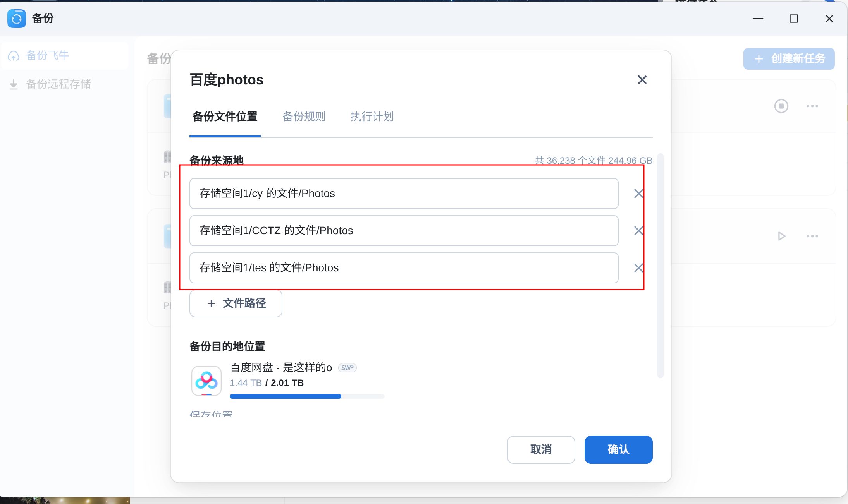Confirm with the 确认 button

[x=618, y=449]
